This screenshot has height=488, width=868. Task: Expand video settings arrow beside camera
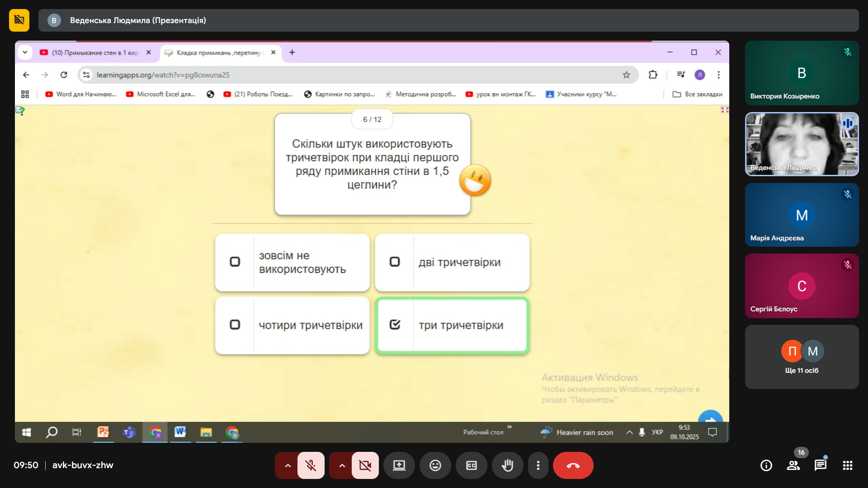point(342,465)
